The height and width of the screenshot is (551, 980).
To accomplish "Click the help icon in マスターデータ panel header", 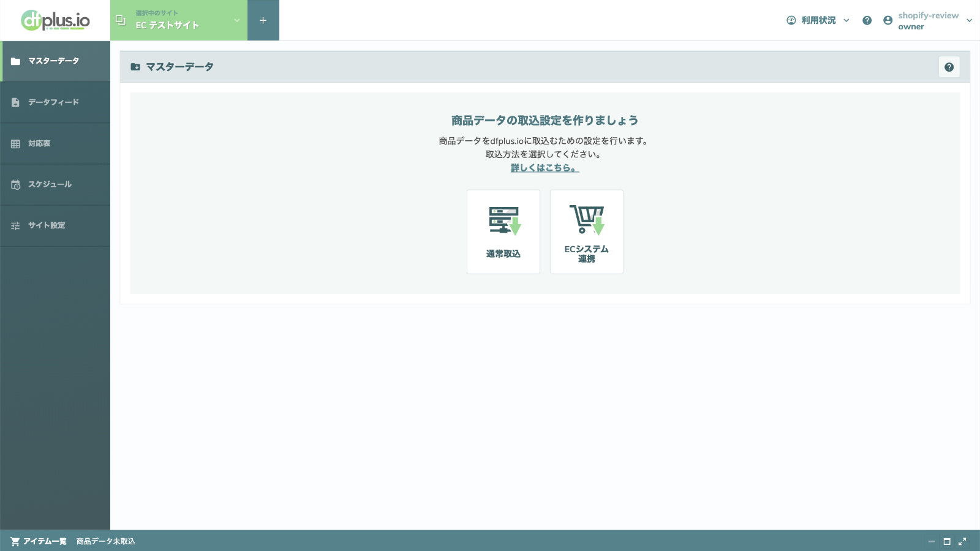I will point(949,67).
